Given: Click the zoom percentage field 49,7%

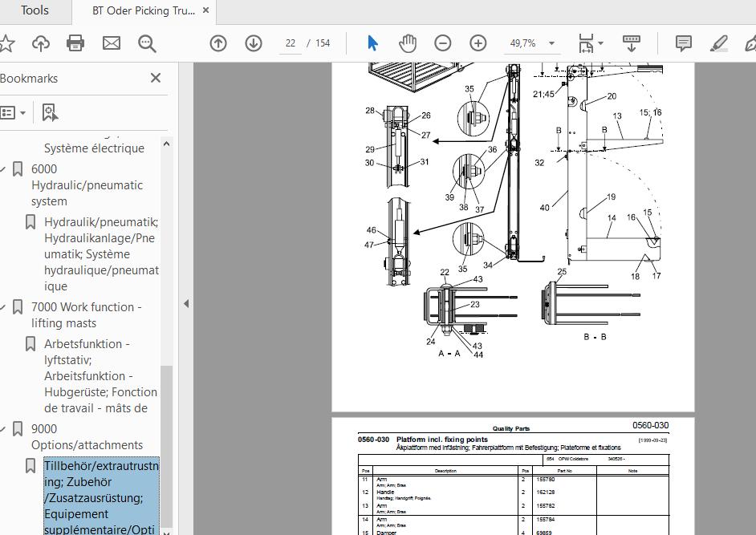Looking at the screenshot, I should 522,43.
